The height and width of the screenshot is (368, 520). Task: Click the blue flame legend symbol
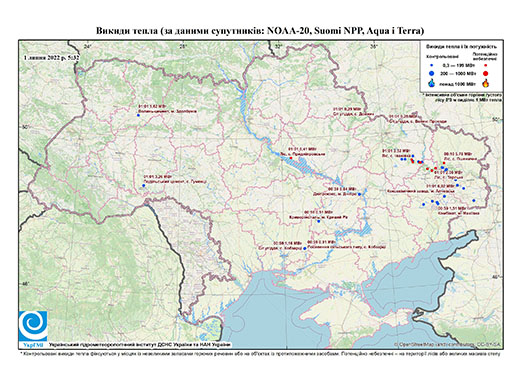(432, 83)
